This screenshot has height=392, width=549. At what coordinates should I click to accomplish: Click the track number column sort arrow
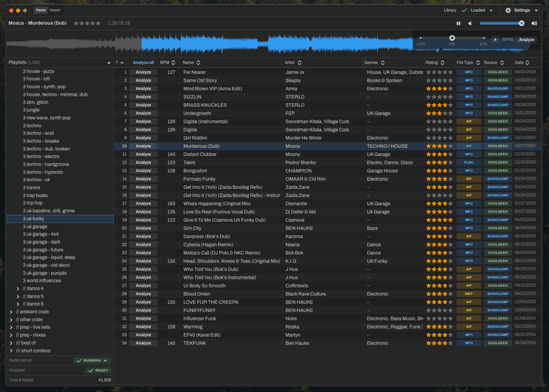(x=122, y=62)
